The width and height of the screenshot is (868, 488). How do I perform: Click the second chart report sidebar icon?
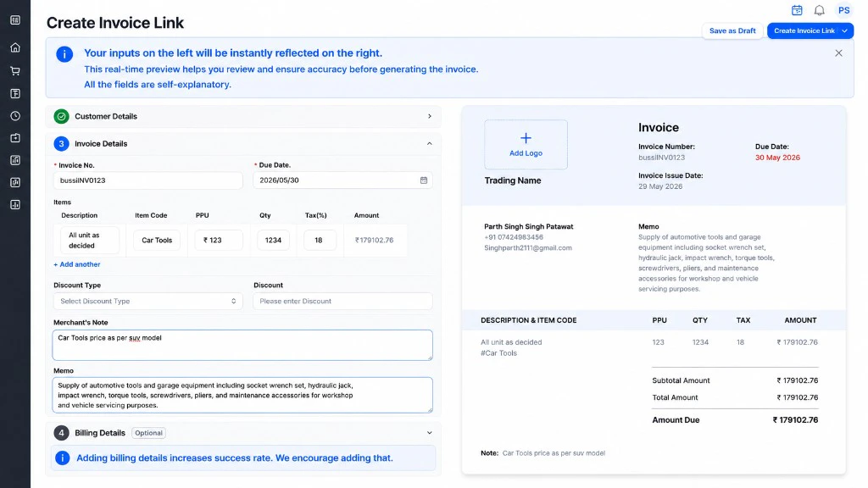coord(15,182)
